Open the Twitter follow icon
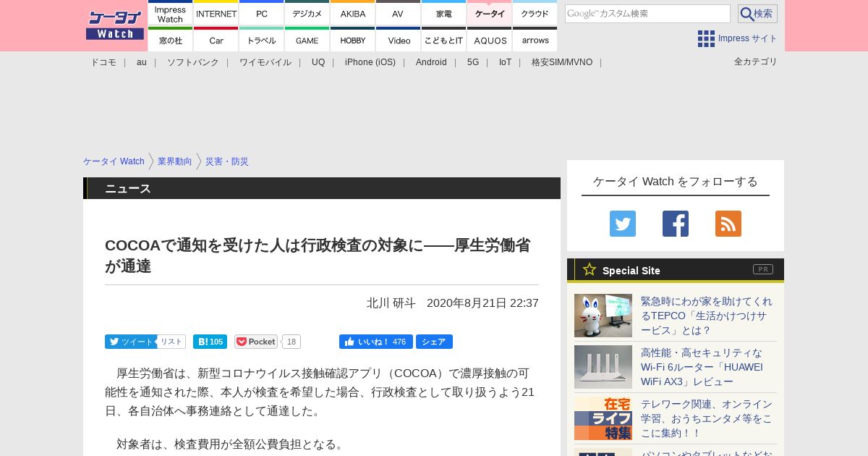868x456 pixels. pos(623,224)
